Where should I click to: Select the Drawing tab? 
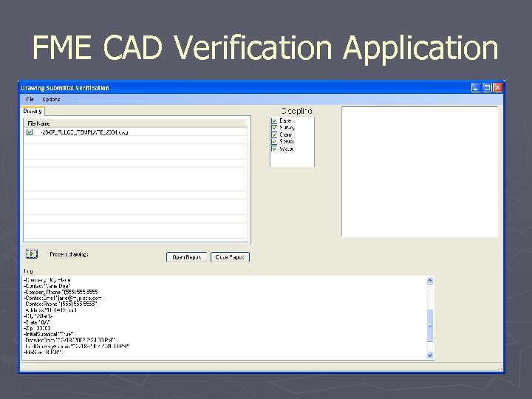[x=33, y=111]
